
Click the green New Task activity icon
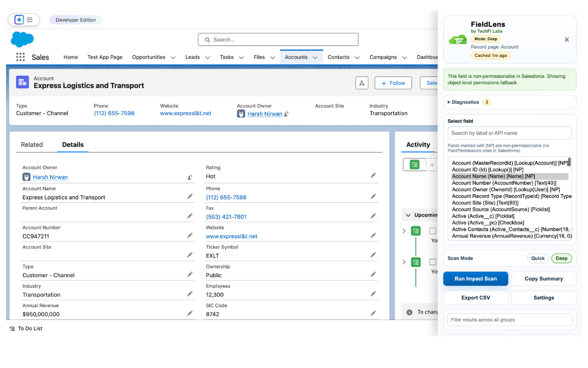(415, 165)
